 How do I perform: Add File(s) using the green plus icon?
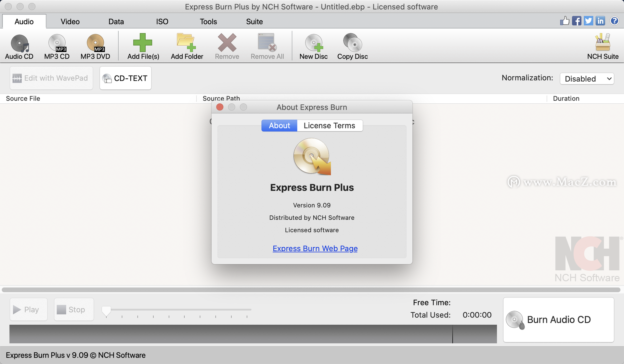pyautogui.click(x=143, y=46)
